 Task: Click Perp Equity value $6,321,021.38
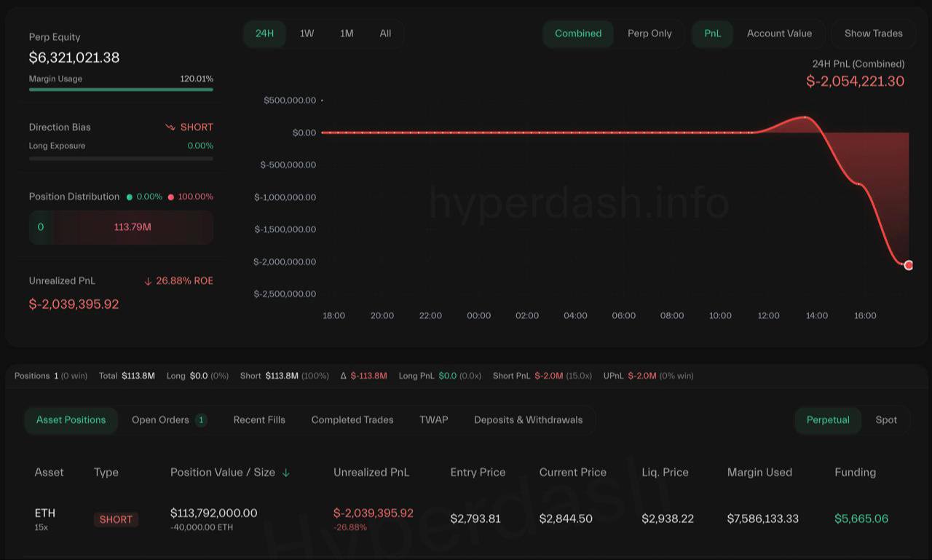click(74, 58)
